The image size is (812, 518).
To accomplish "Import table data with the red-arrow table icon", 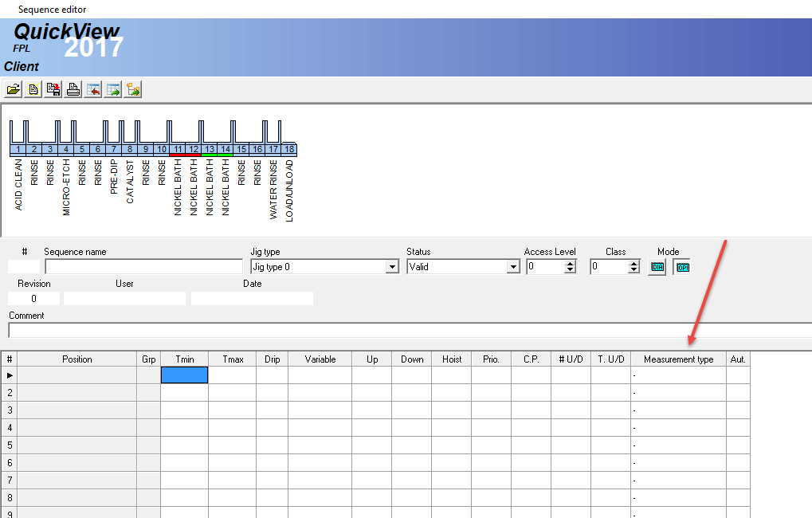I will click(93, 89).
